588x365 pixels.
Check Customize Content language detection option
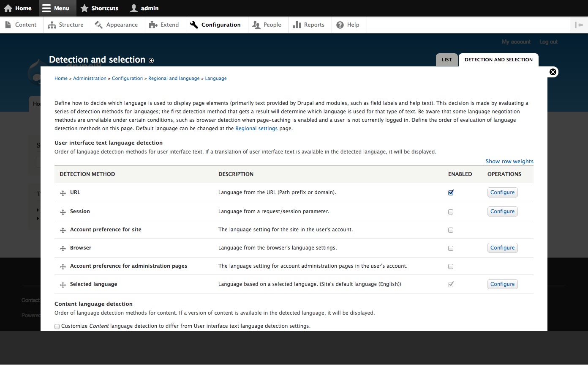pyautogui.click(x=57, y=326)
